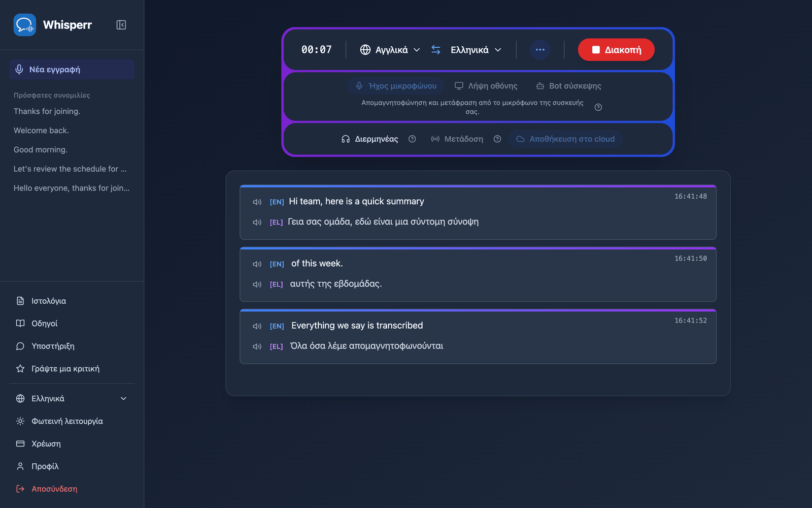Click the Ιστολόγια document icon

pyautogui.click(x=20, y=301)
